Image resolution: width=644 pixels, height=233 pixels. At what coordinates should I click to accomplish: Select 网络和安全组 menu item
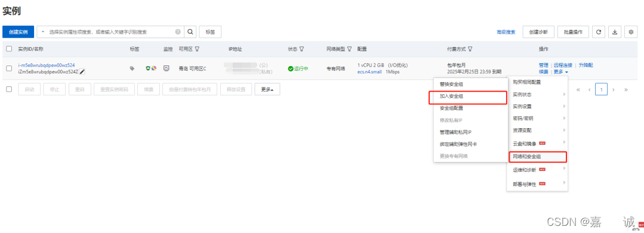coord(538,157)
